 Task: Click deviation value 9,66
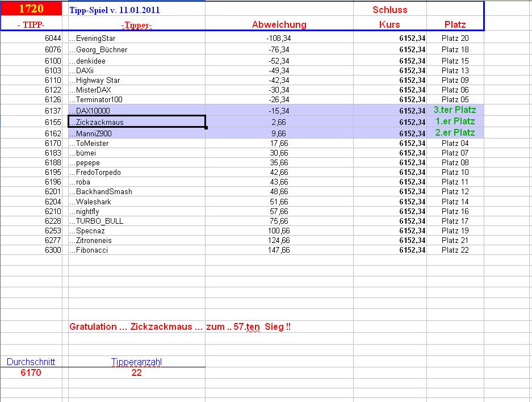coord(279,133)
